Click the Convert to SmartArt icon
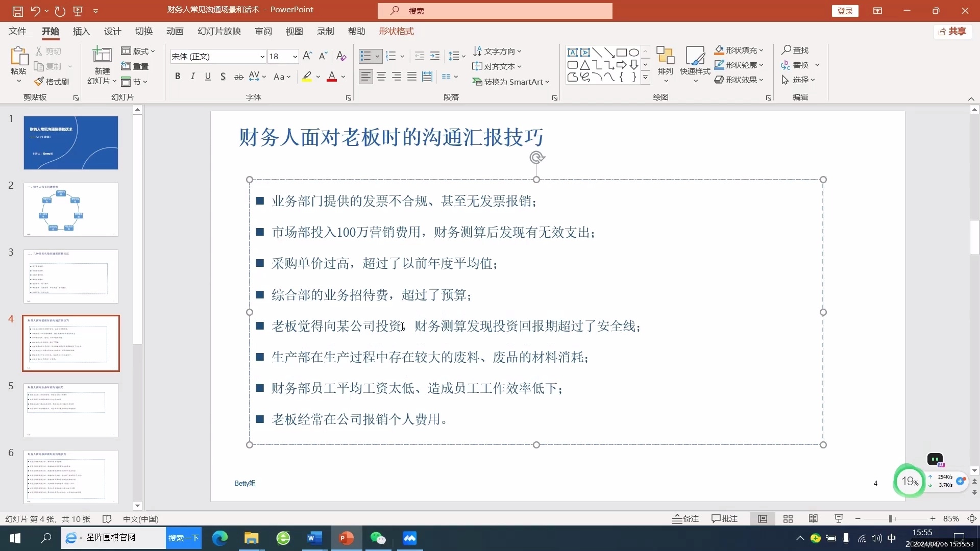 [511, 82]
